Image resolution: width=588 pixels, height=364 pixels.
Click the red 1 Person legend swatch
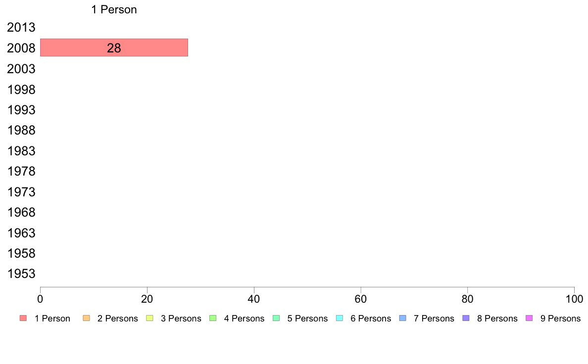pyautogui.click(x=23, y=318)
